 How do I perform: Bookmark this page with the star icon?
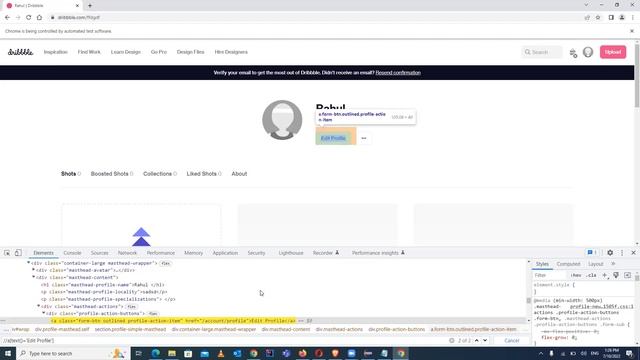tap(598, 17)
